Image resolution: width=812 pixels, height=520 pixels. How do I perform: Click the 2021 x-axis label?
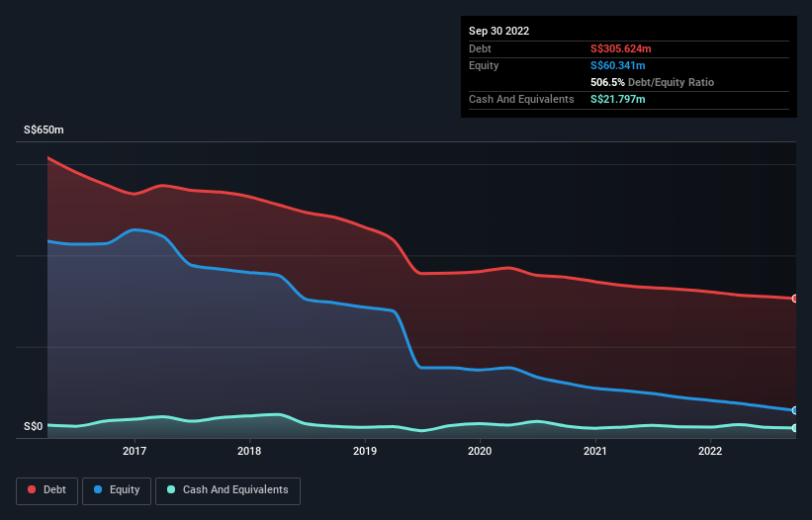pos(595,451)
